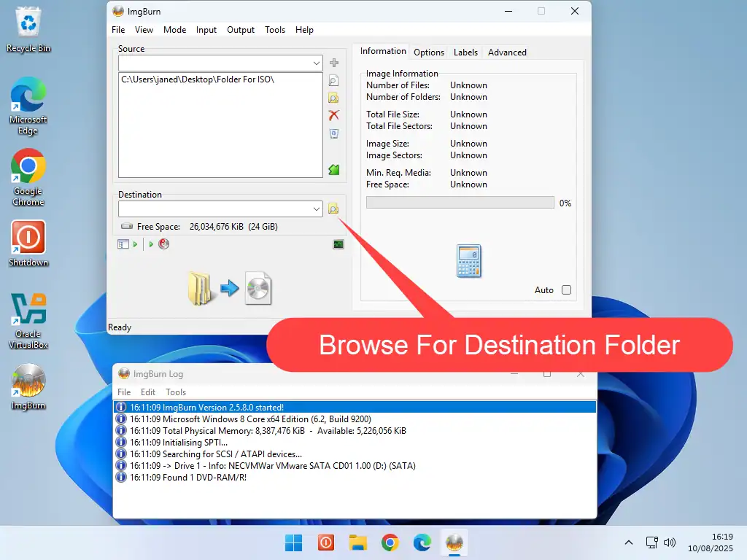Remove selected source item with red X
Viewport: 747px width, 560px height.
(334, 115)
